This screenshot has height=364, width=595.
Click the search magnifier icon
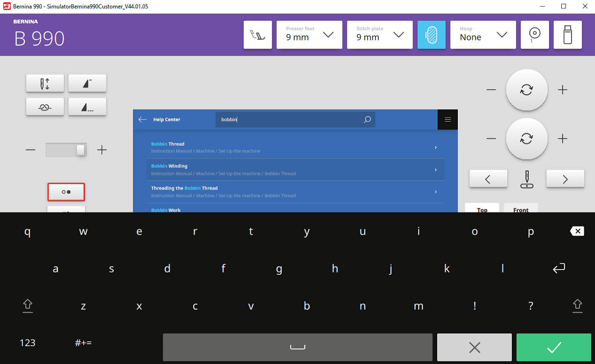tap(367, 120)
